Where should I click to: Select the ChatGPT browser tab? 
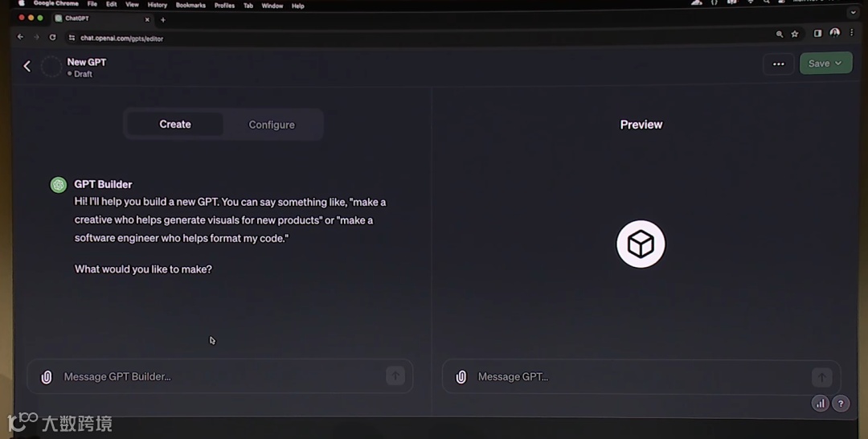(102, 18)
